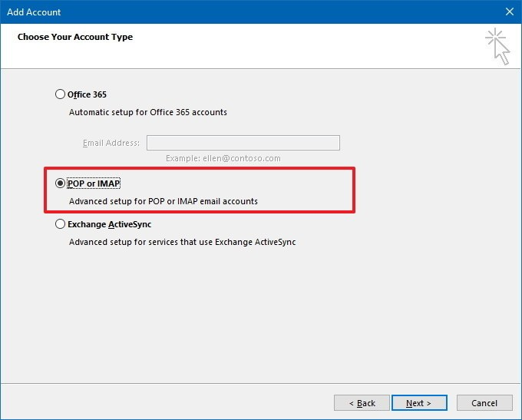This screenshot has width=522, height=420.
Task: Continue setup with the Next button
Action: coord(419,403)
